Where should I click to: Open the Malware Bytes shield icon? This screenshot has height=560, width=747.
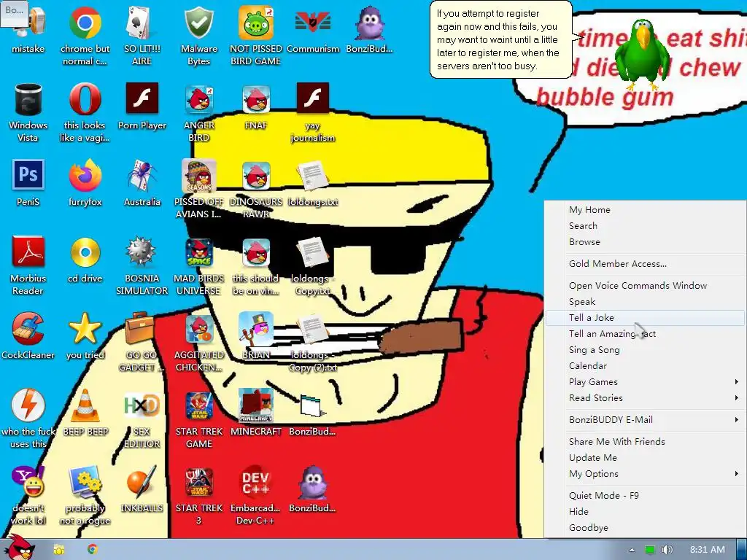(198, 23)
